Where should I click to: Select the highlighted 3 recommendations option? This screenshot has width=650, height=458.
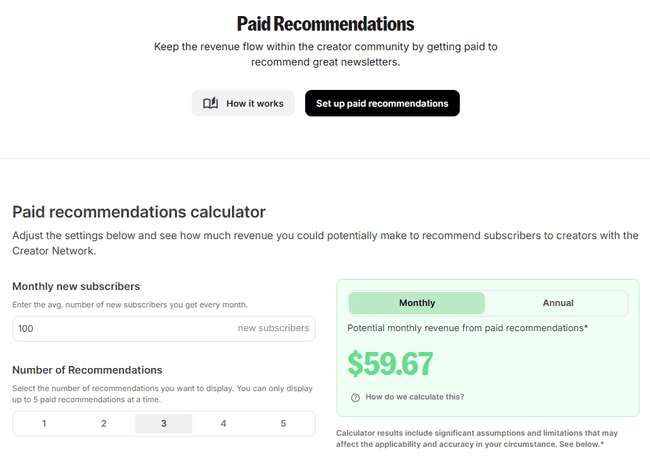(x=164, y=424)
